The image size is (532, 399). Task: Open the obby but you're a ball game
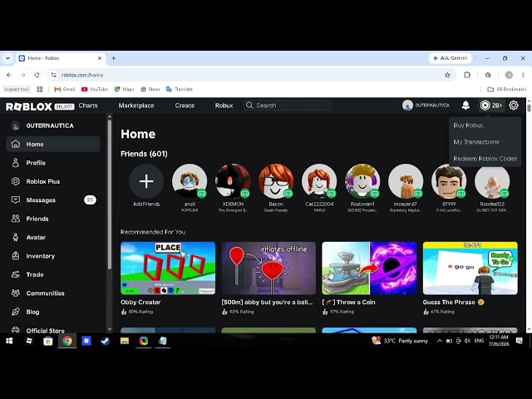click(268, 268)
